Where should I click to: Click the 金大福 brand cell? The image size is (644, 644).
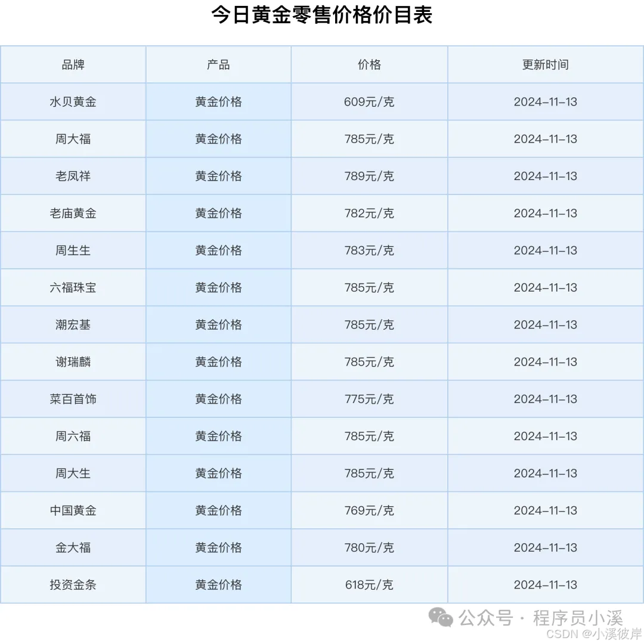pos(73,548)
